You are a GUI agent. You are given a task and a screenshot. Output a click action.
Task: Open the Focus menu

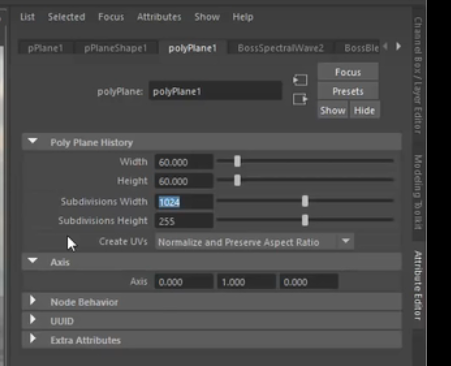[x=111, y=17]
